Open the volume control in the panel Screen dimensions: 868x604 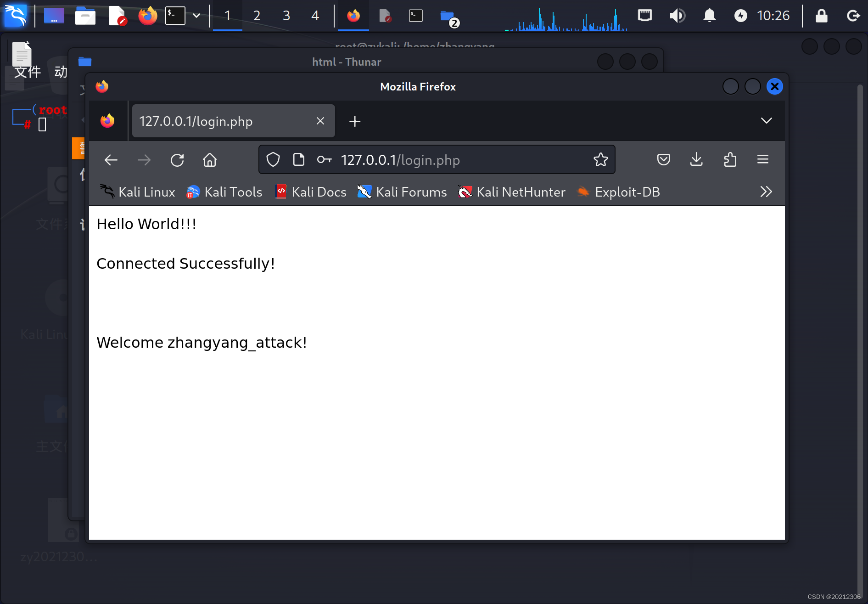(x=677, y=16)
